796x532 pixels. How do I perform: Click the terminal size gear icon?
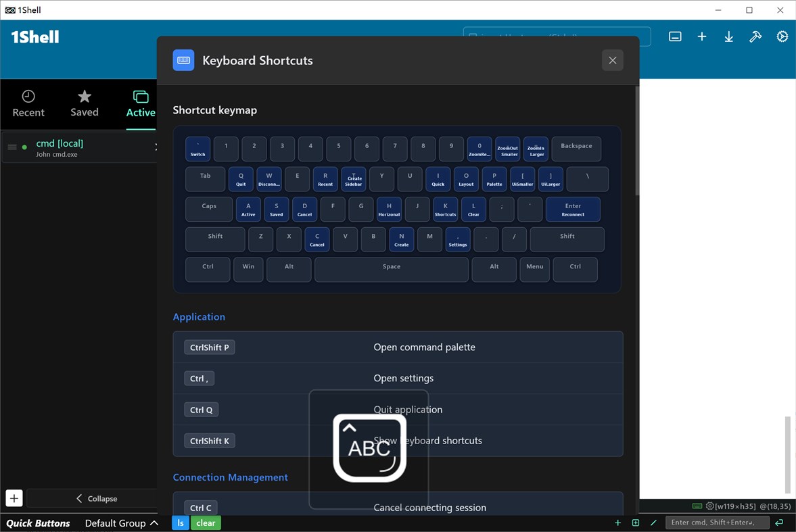tap(709, 506)
